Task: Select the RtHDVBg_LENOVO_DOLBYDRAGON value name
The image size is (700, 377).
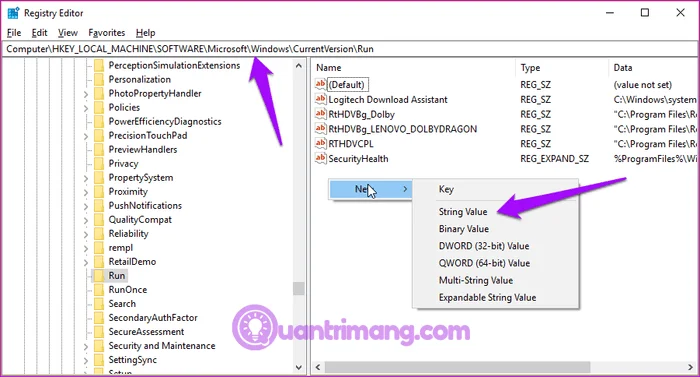Action: pos(402,129)
